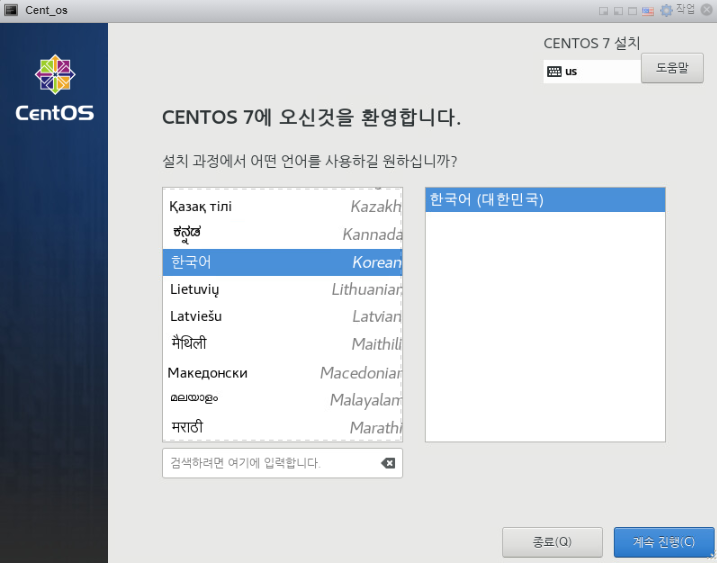Click the 계속 진행(C) continue button
This screenshot has width=717, height=563.
tap(663, 542)
